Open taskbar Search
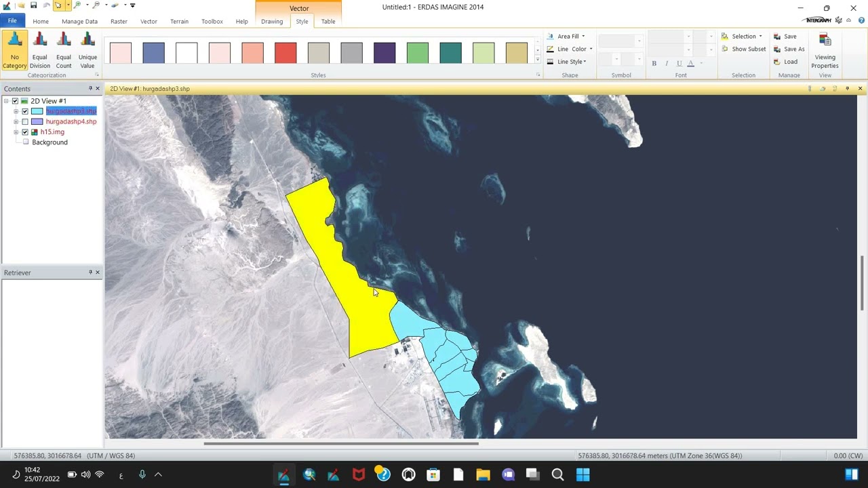This screenshot has height=488, width=868. (x=557, y=475)
